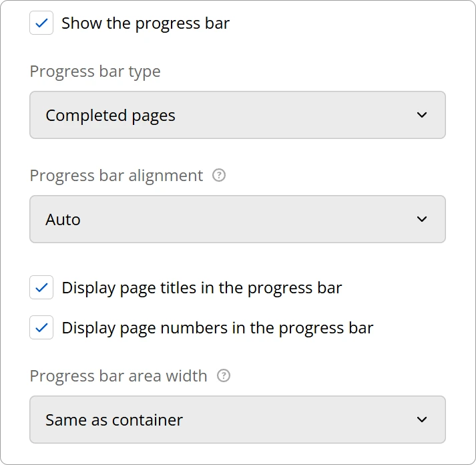
Task: Expand the Progress bar alignment combo box
Action: click(x=237, y=219)
